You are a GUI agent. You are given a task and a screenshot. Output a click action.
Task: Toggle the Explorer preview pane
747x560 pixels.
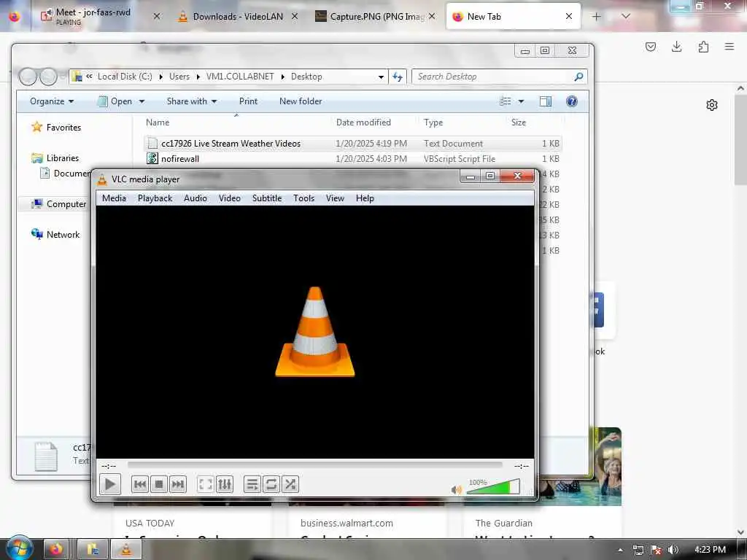(x=546, y=101)
